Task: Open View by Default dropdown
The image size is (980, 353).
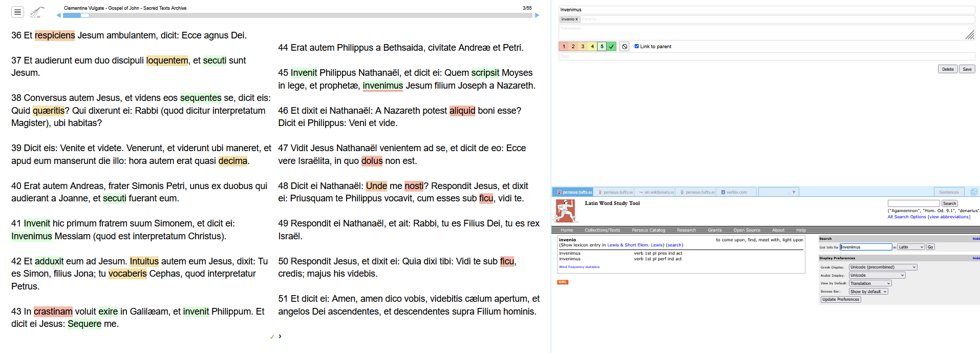Action: click(870, 283)
